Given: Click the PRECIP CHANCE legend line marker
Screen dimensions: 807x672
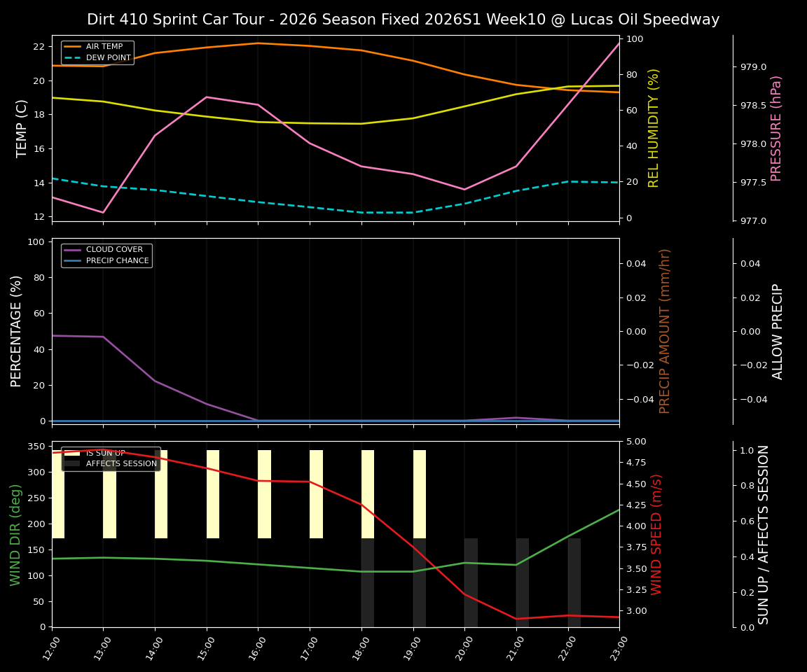Looking at the screenshot, I should 71,260.
